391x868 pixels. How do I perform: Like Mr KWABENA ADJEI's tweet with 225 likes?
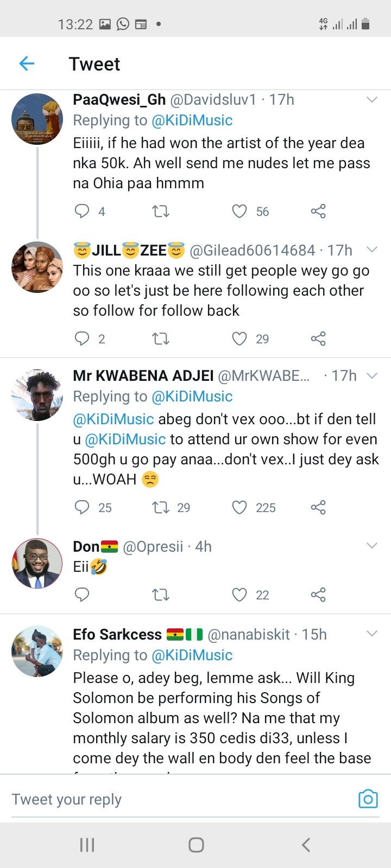point(239,507)
